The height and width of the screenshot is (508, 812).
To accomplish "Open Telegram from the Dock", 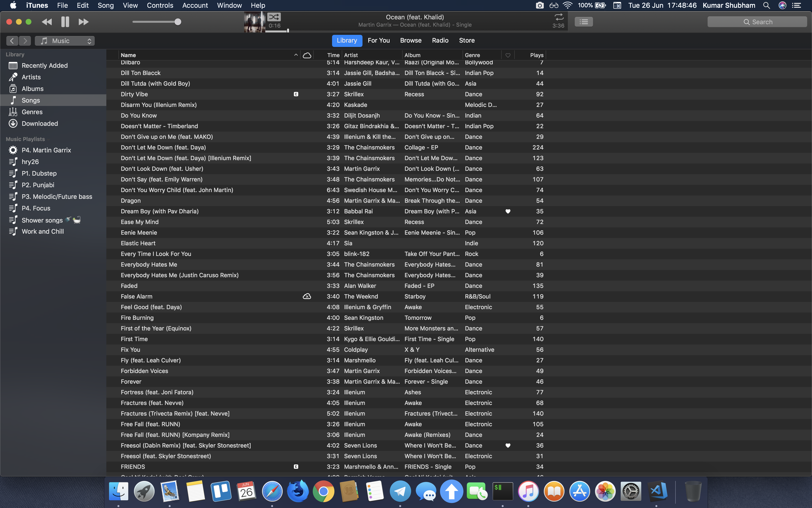I will (400, 492).
